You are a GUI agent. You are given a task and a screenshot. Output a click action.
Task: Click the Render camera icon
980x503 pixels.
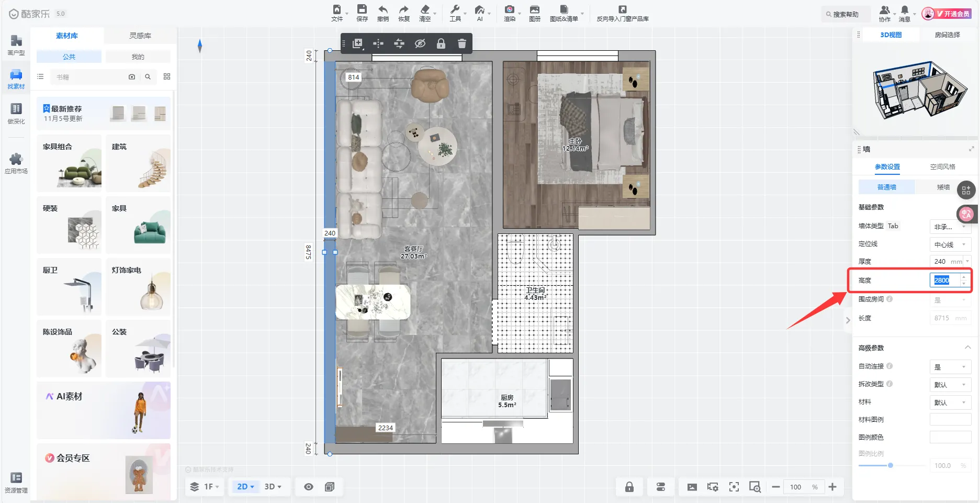pos(509,13)
